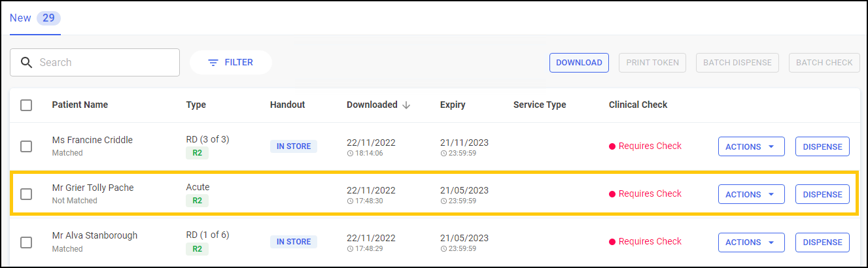Click the Downloaded sort arrow icon
868x268 pixels.
(406, 105)
